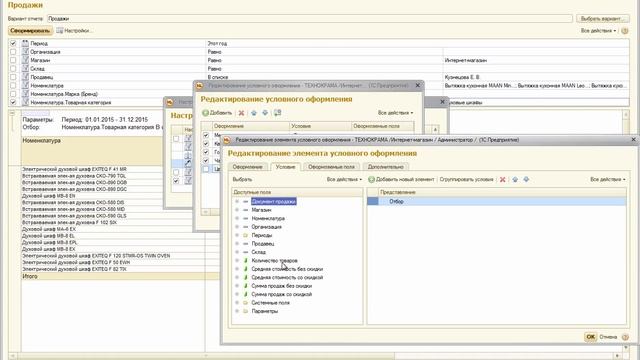Enable the Склад filter checkbox
This screenshot has height=360, width=640.
click(x=13, y=69)
